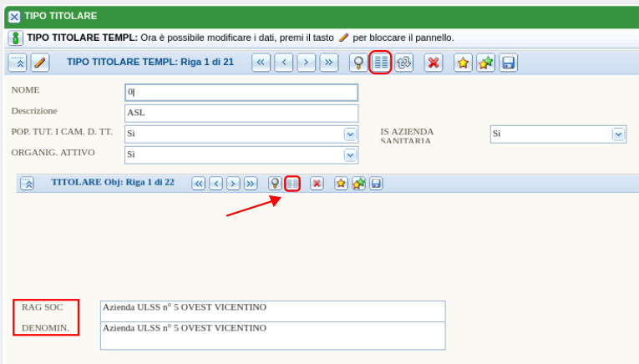Click the yellow star icon in top toolbar
The image size is (639, 364).
(462, 63)
